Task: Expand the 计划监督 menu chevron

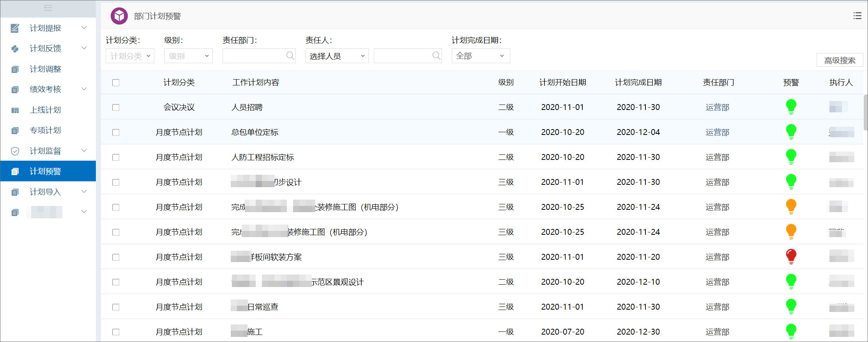Action: [84, 151]
